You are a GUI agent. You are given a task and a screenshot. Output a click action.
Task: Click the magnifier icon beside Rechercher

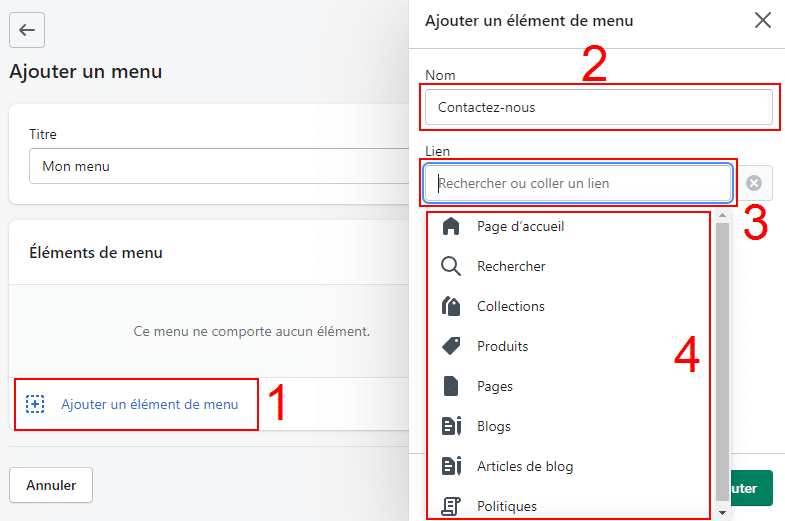pyautogui.click(x=451, y=266)
